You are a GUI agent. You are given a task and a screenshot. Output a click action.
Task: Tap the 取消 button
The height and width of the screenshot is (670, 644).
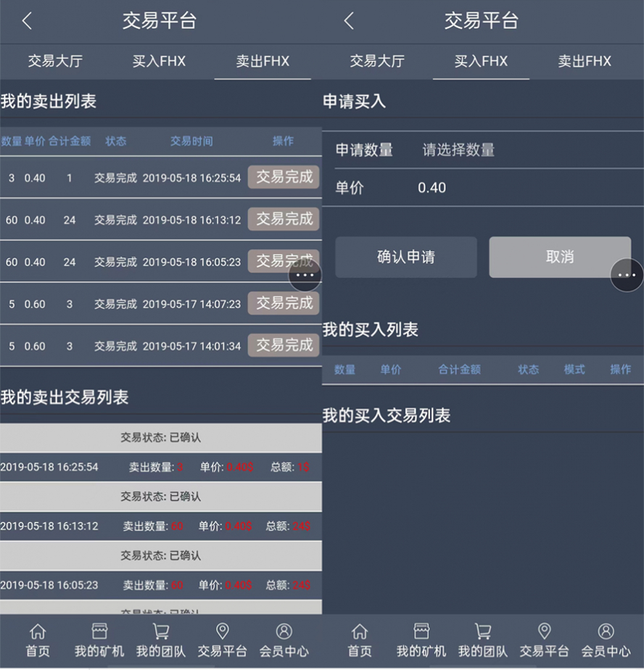pos(560,257)
